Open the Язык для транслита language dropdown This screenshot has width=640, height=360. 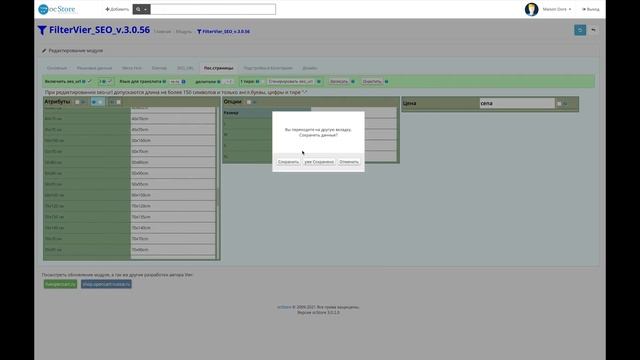coord(175,82)
